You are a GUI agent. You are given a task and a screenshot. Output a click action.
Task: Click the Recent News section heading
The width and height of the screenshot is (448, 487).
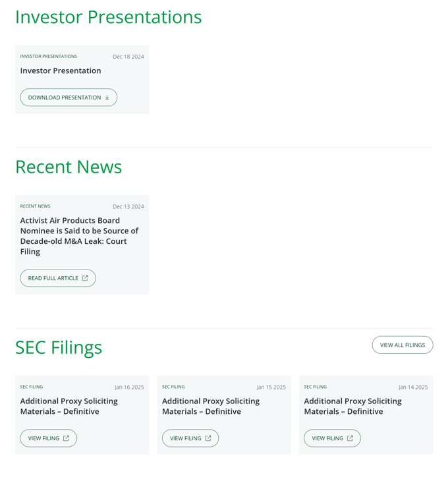click(x=69, y=167)
